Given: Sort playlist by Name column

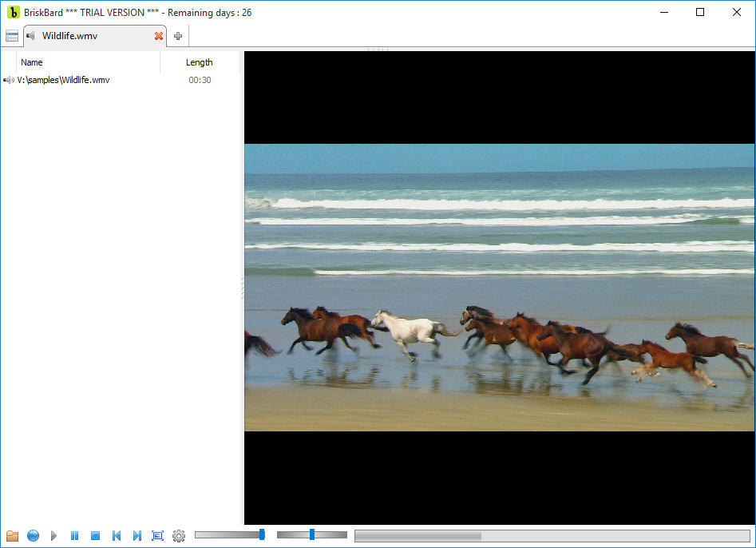Looking at the screenshot, I should pyautogui.click(x=89, y=62).
